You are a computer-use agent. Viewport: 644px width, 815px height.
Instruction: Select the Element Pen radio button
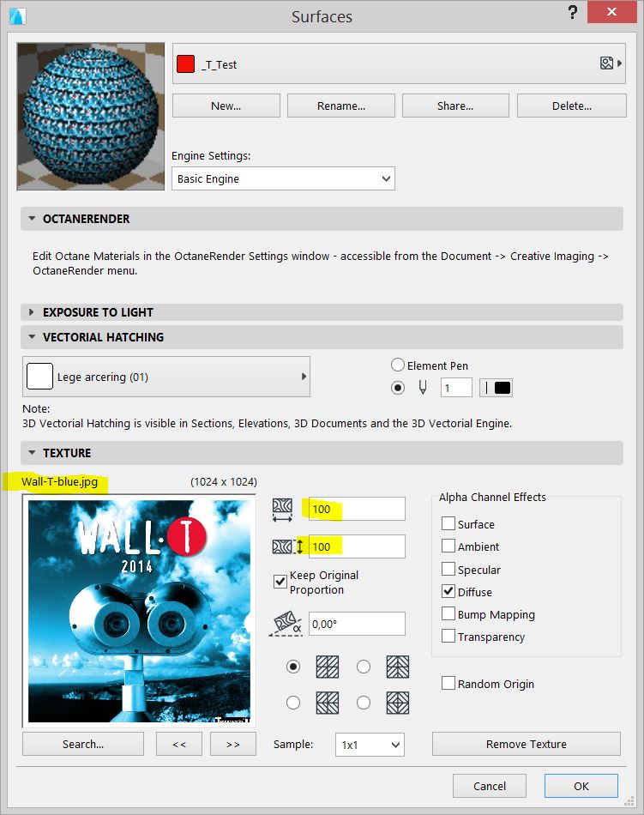398,365
